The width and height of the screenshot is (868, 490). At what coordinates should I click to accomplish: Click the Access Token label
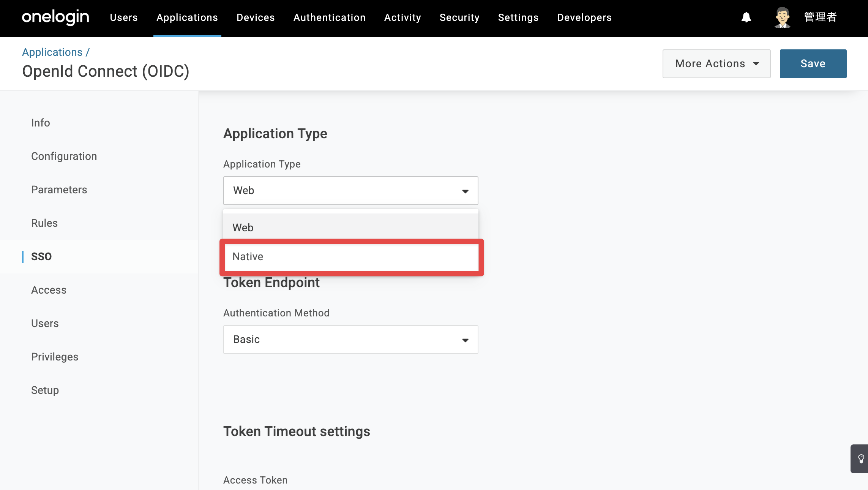point(256,480)
